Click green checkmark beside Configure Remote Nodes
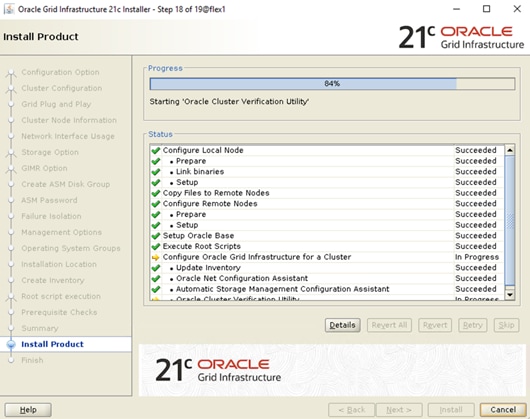 click(x=156, y=204)
